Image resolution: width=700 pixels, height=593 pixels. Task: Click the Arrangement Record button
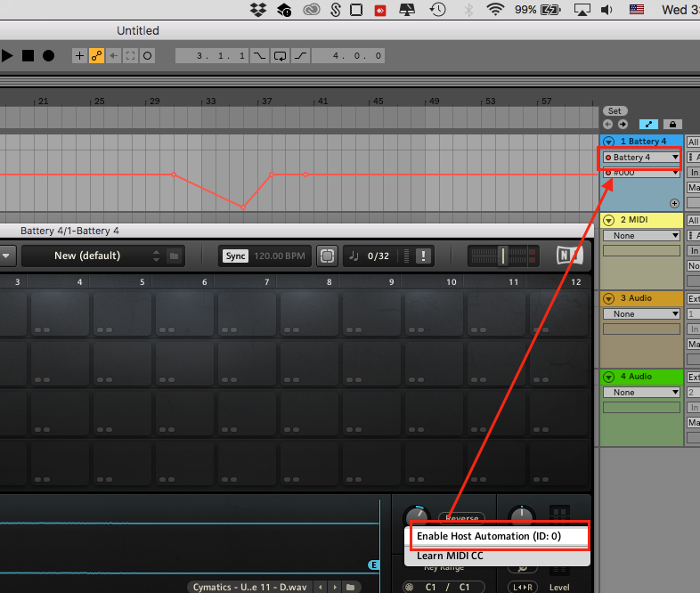click(x=48, y=56)
